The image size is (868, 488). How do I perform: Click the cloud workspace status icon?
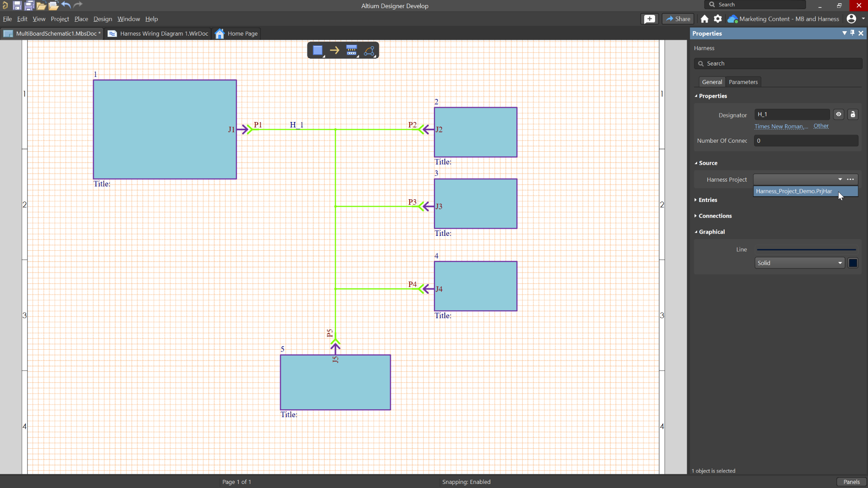[732, 19]
